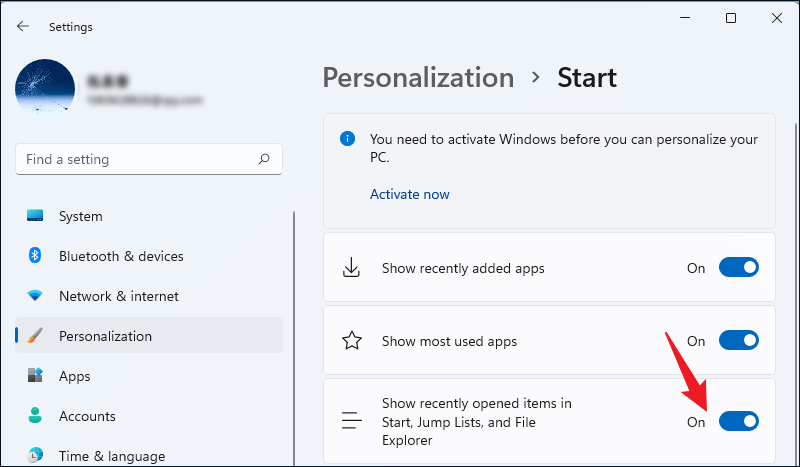Click the user profile avatar picture
The height and width of the screenshot is (467, 800).
45,87
